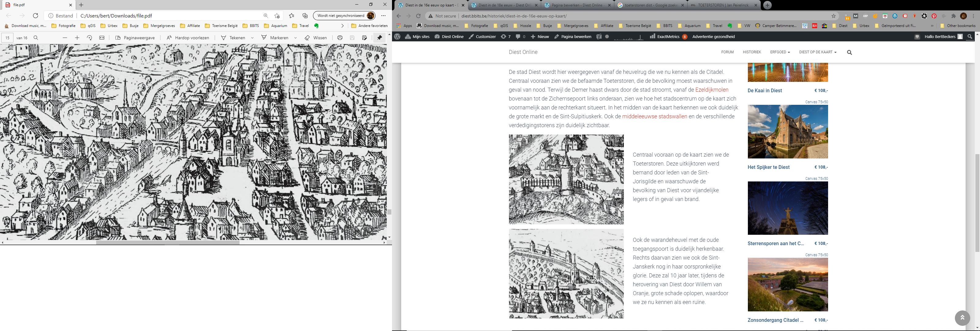The height and width of the screenshot is (331, 980).
Task: Switch to 'TOETERSTOREN | Jan Peirelinck' tab
Action: pos(724,5)
